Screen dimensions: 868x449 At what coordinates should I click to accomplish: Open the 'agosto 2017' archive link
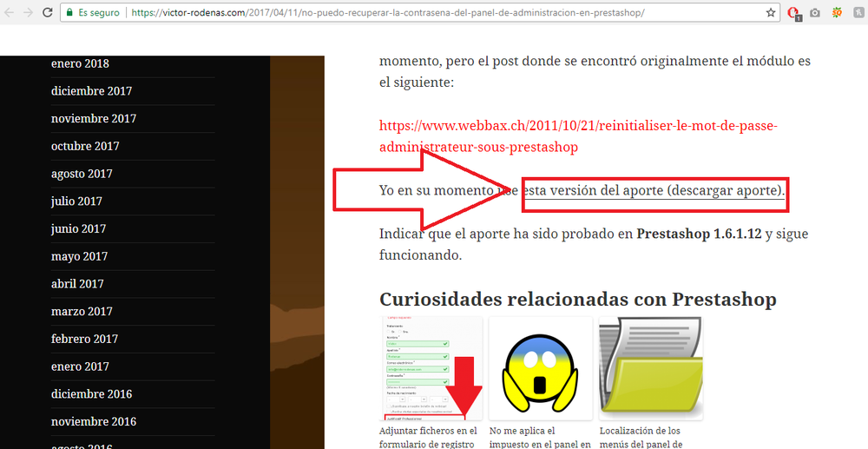click(x=82, y=174)
